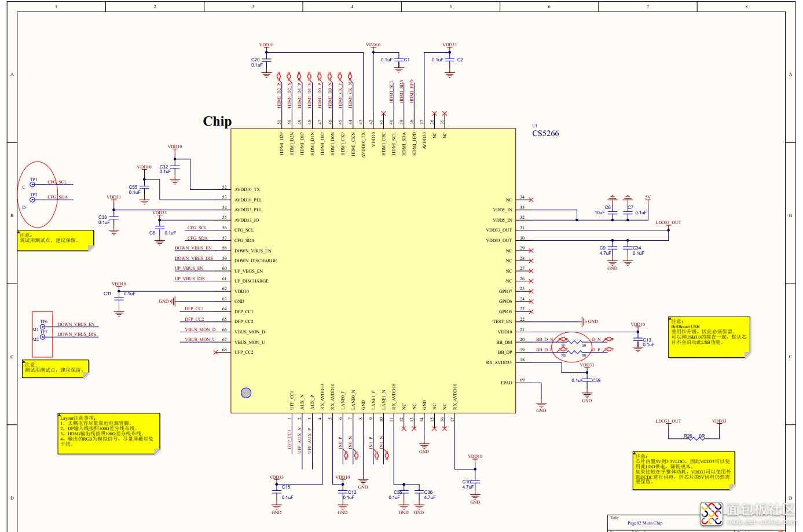Select the HDMI_D2_P off-sheet port symbol
The height and width of the screenshot is (532, 803).
coord(278,76)
